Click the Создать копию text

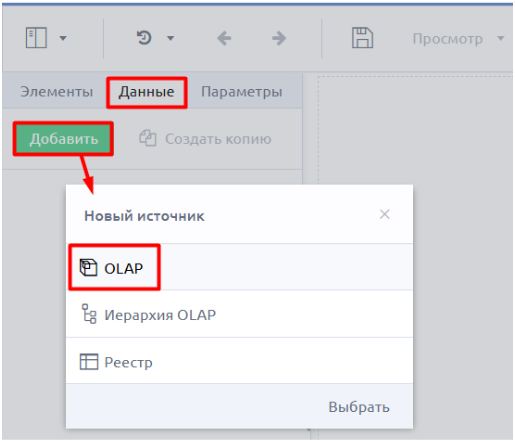click(218, 139)
